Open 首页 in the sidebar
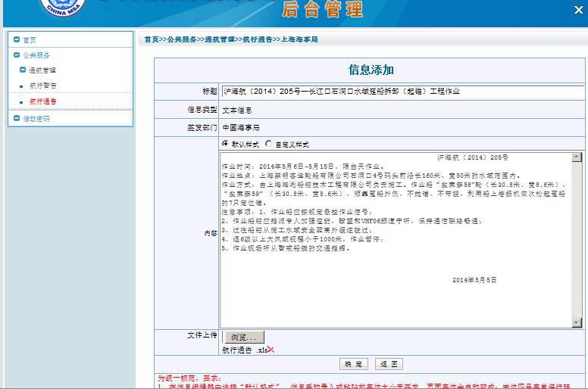 [30, 39]
